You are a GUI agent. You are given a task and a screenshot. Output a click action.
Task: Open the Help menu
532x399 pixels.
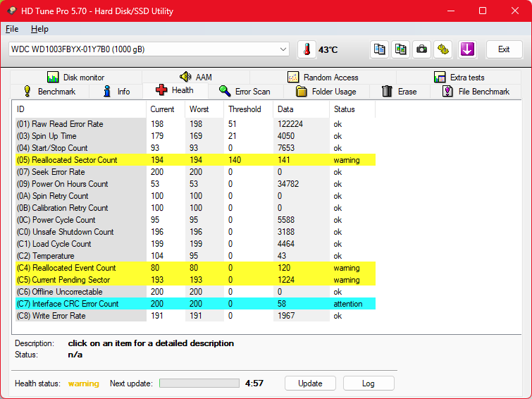click(x=39, y=29)
